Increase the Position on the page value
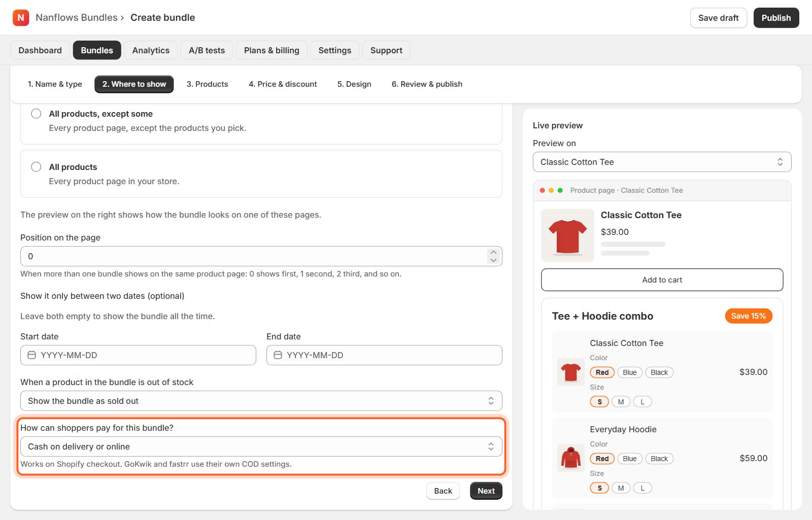The height and width of the screenshot is (520, 812). (493, 252)
